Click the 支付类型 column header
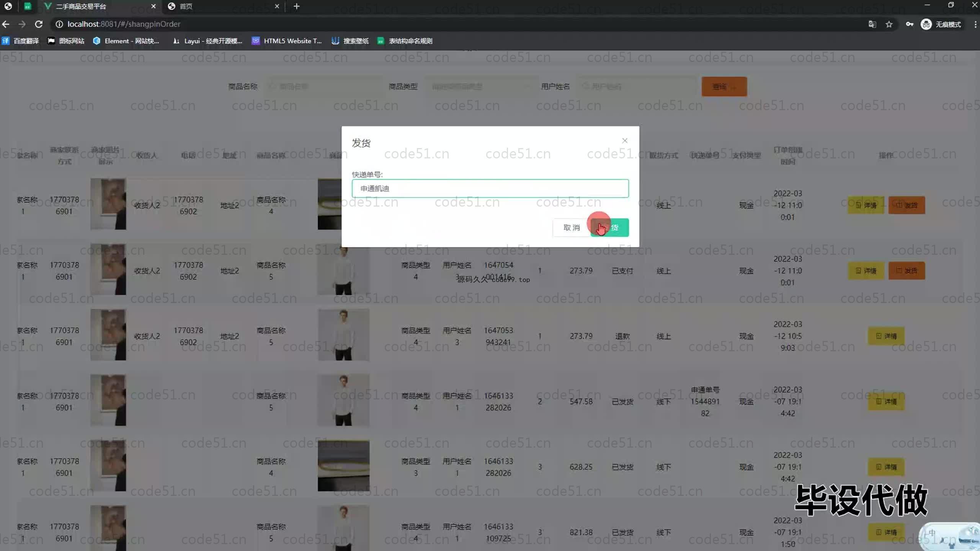 click(746, 155)
